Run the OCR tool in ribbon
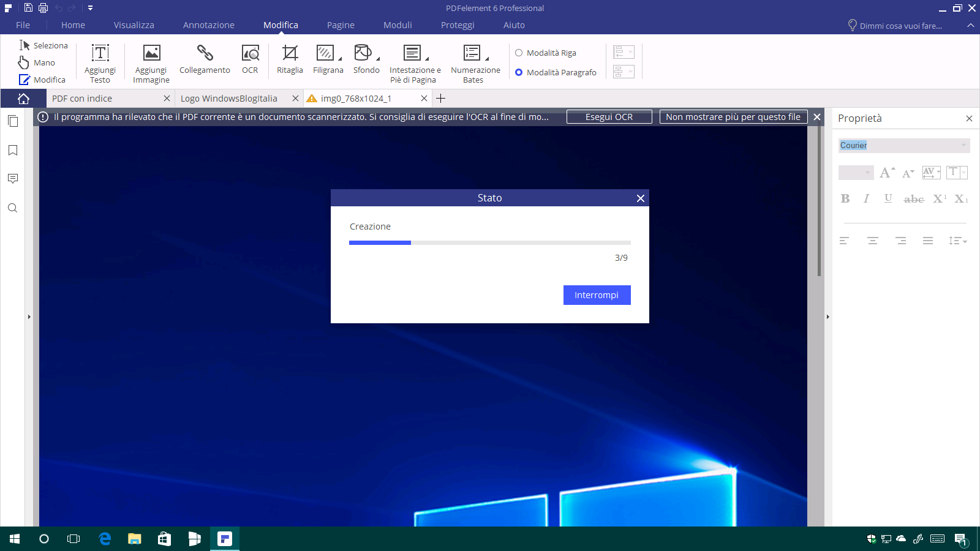The height and width of the screenshot is (551, 980). tap(250, 59)
